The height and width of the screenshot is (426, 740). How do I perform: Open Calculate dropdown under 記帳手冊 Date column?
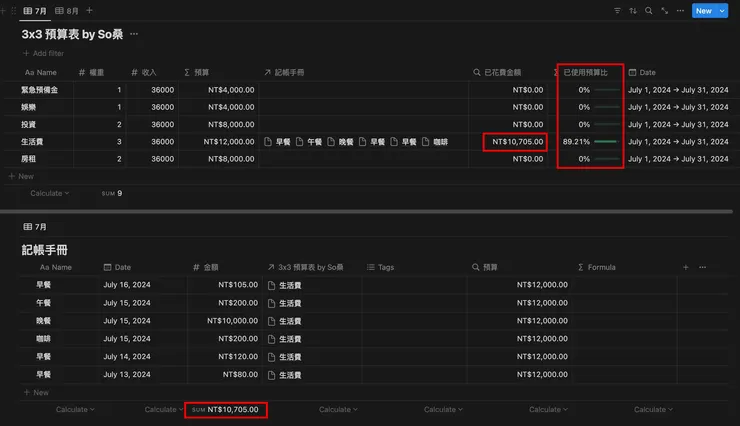click(x=164, y=409)
